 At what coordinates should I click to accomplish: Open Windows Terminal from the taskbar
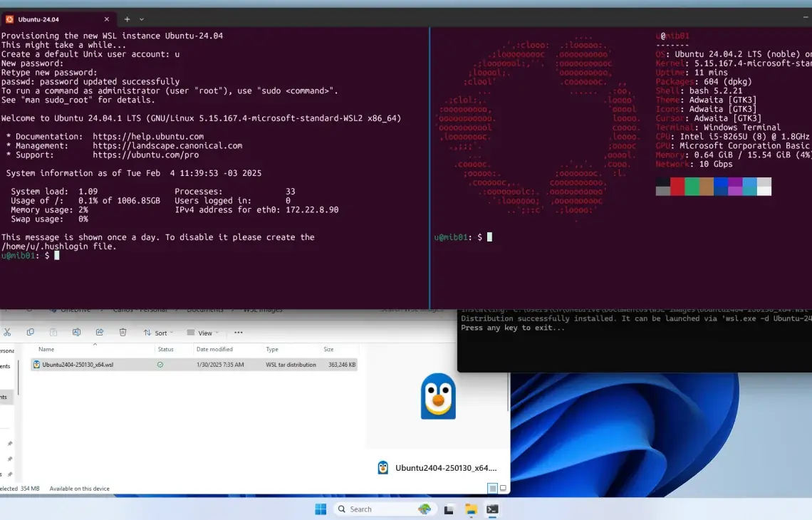coord(492,509)
